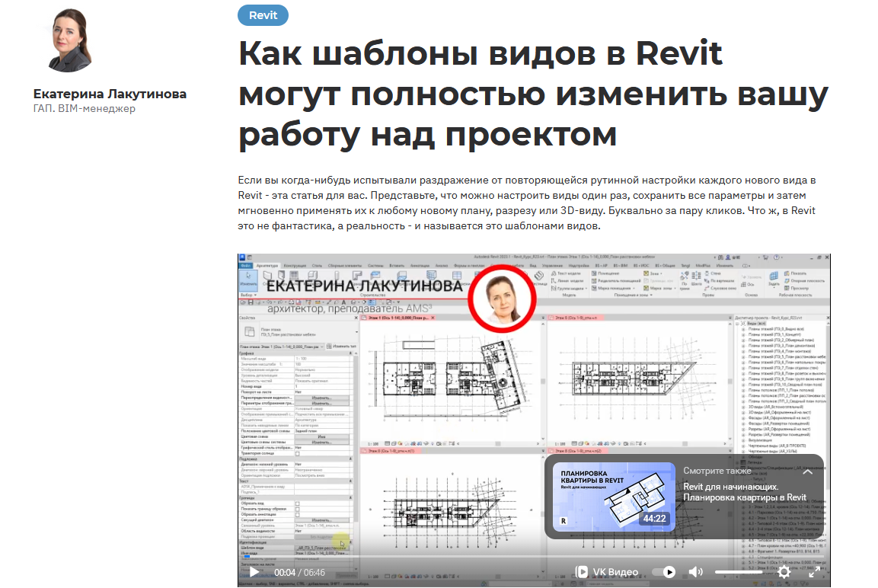Adjust the video volume slider
This screenshot has height=588, width=878.
coord(738,572)
